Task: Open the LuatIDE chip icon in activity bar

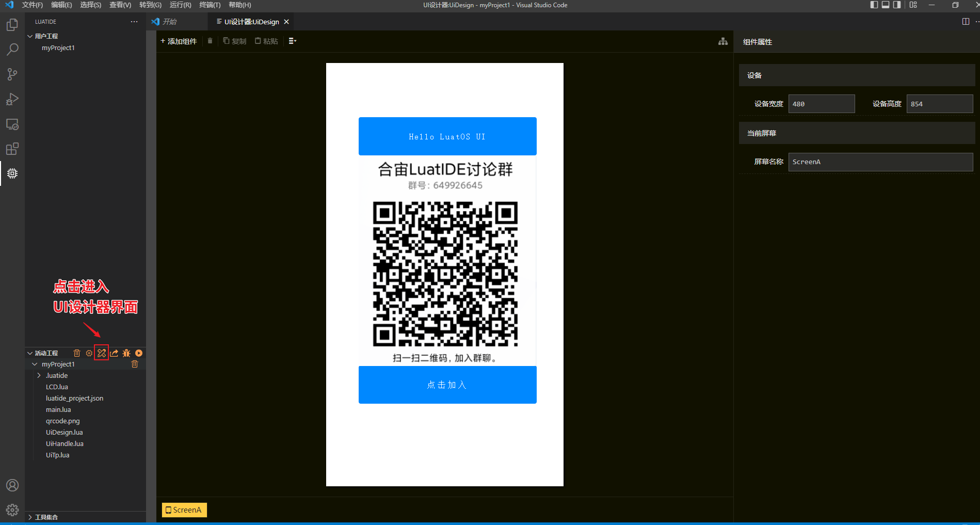Action: pyautogui.click(x=12, y=173)
